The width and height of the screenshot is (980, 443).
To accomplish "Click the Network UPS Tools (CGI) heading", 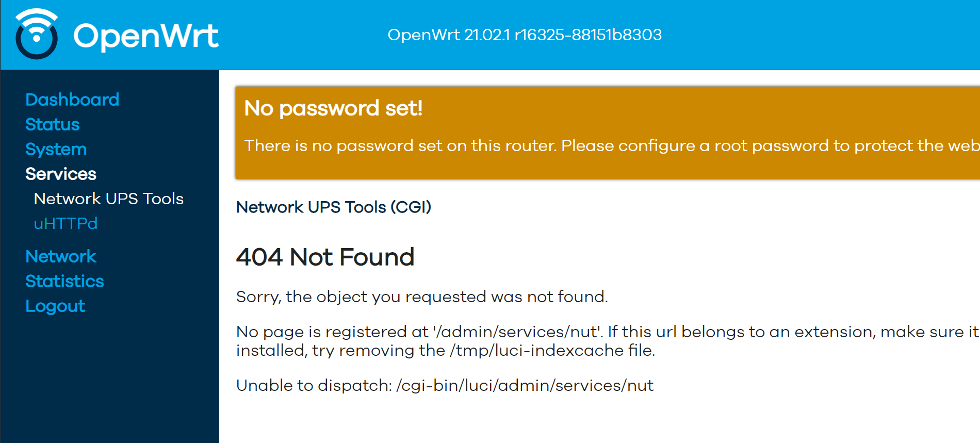I will click(333, 207).
